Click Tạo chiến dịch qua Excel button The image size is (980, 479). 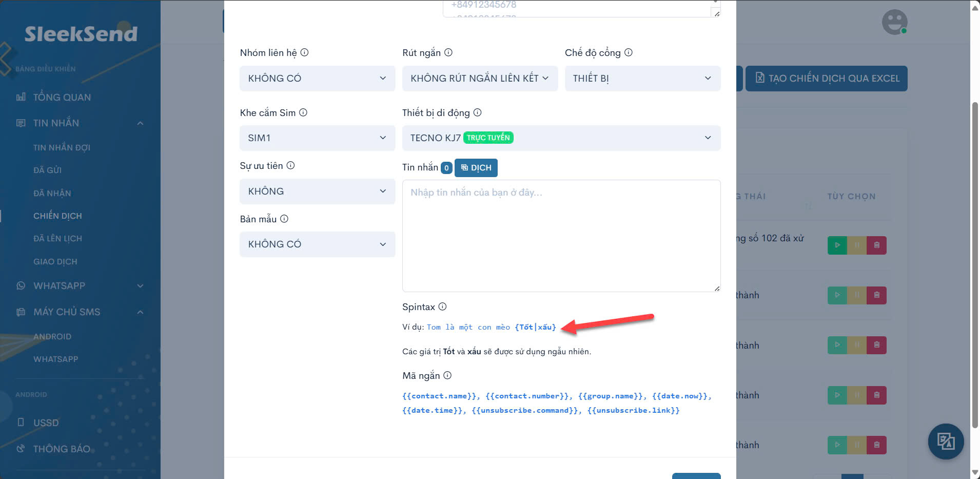(x=826, y=79)
